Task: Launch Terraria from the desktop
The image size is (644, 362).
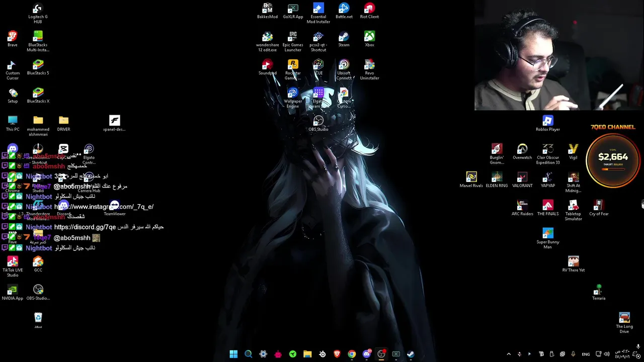Action: [x=599, y=293]
